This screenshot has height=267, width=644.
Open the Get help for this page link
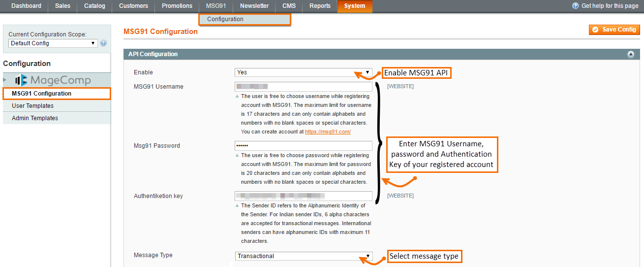pos(610,6)
